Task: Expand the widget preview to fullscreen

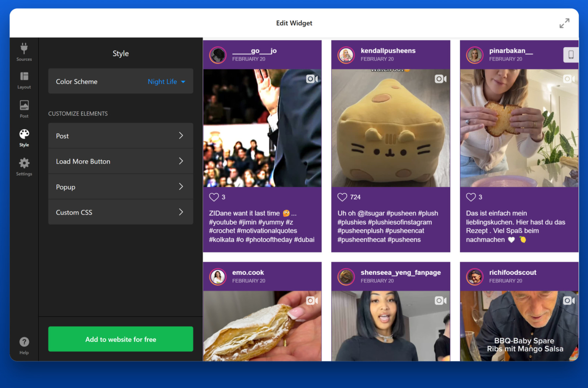Action: click(564, 23)
